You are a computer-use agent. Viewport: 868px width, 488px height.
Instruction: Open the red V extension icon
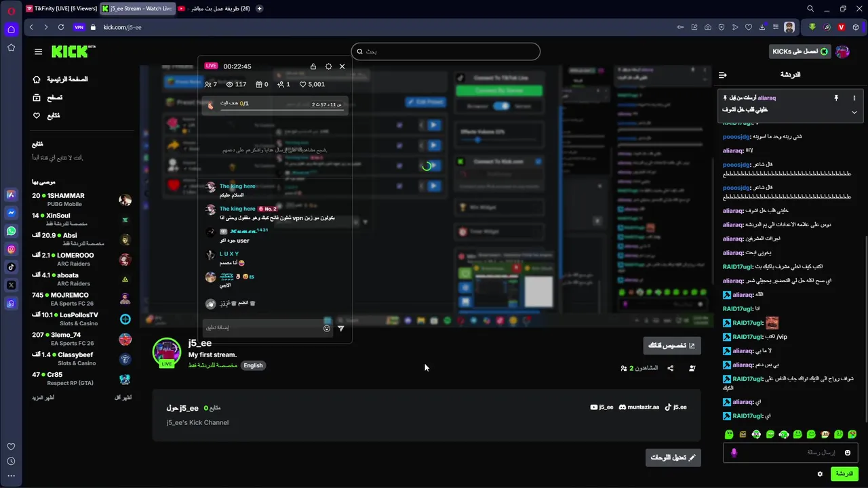[842, 27]
